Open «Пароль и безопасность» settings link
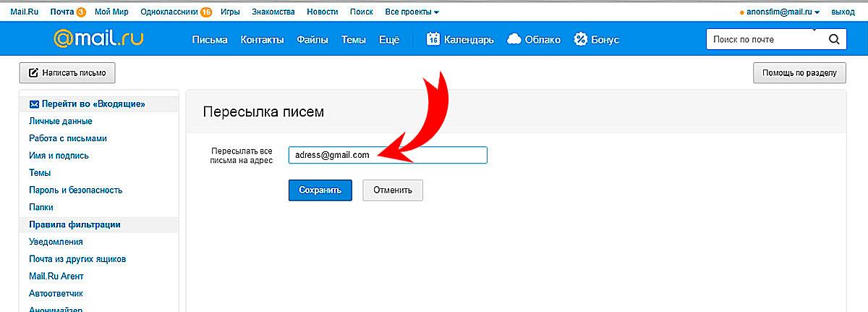This screenshot has width=868, height=312. click(76, 190)
